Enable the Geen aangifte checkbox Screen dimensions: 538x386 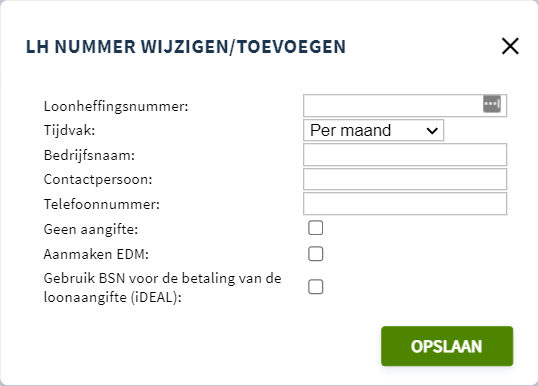pos(315,228)
